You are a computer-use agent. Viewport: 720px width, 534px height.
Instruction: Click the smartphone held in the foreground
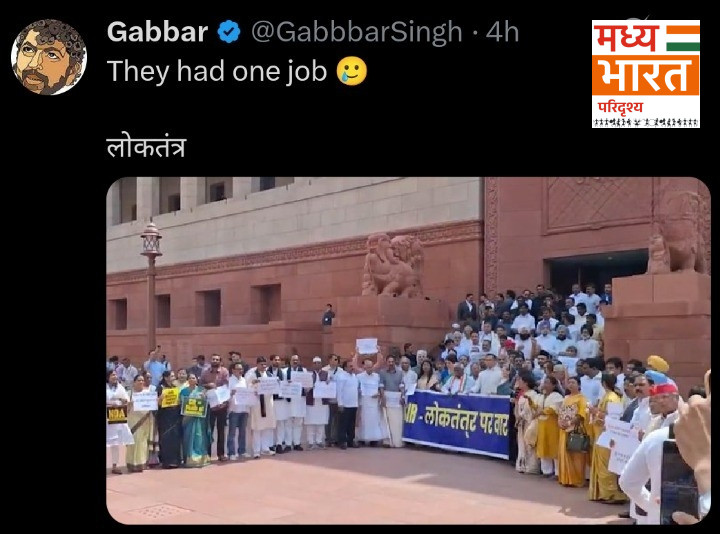point(679,480)
